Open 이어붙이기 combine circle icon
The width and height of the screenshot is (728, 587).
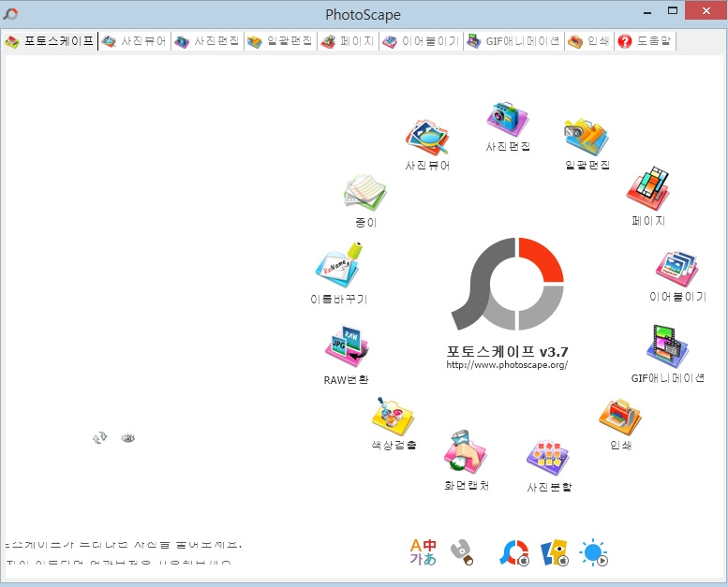(x=676, y=269)
